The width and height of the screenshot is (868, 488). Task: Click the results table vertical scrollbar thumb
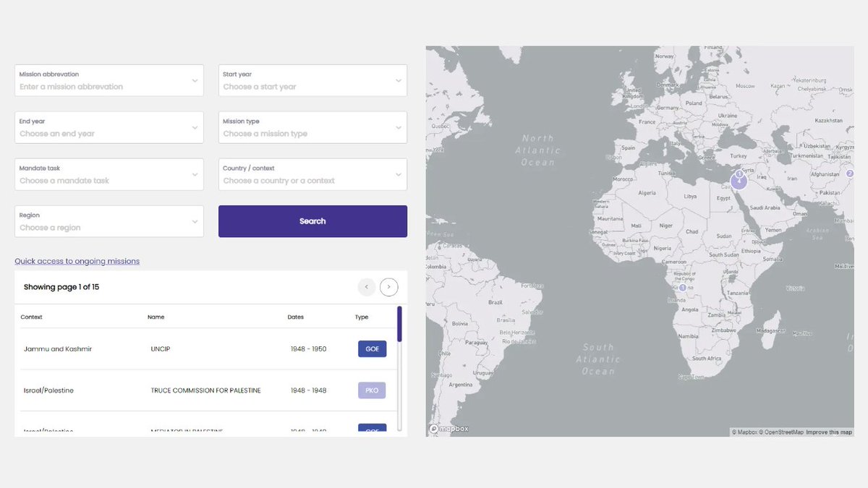click(399, 324)
